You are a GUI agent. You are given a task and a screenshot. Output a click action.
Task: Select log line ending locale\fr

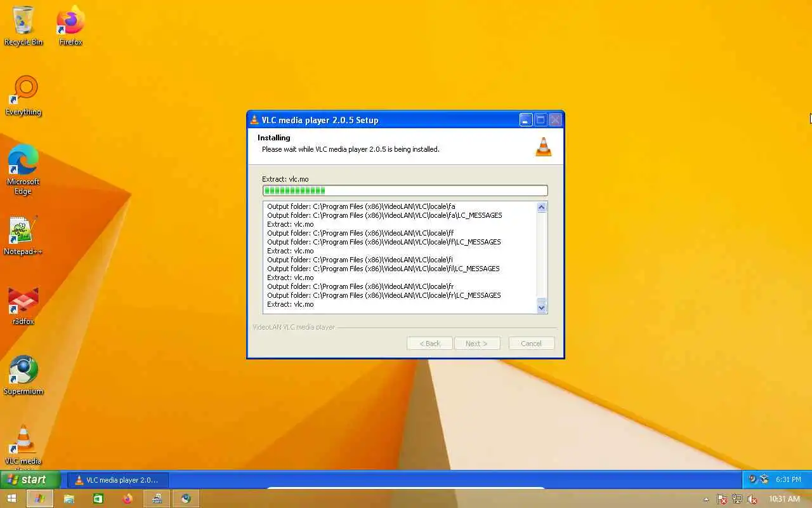point(360,286)
